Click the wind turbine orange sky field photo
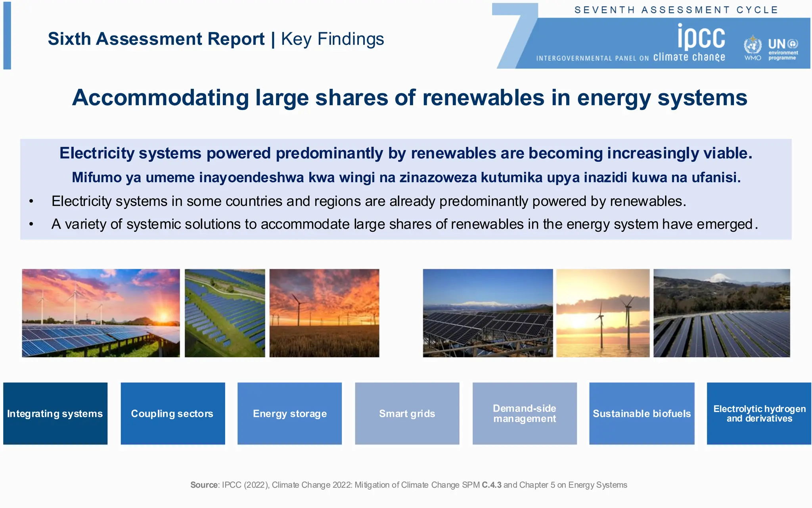812x508 pixels. (x=324, y=313)
